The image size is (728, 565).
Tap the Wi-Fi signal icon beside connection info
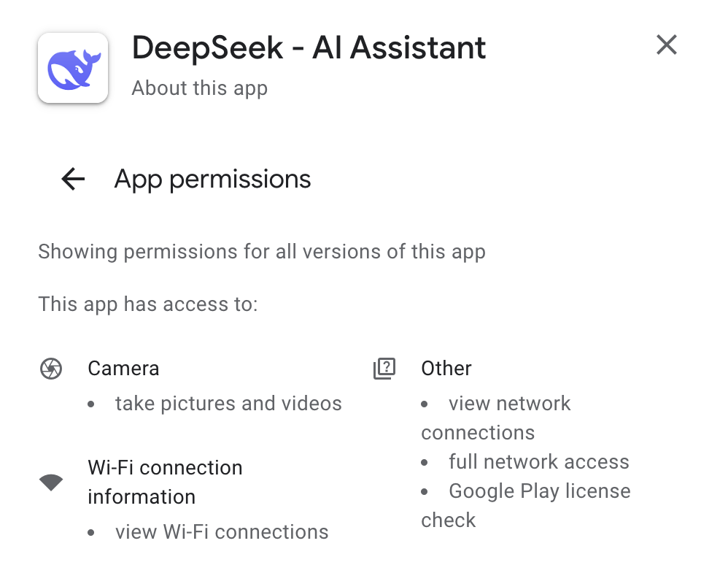pyautogui.click(x=50, y=483)
